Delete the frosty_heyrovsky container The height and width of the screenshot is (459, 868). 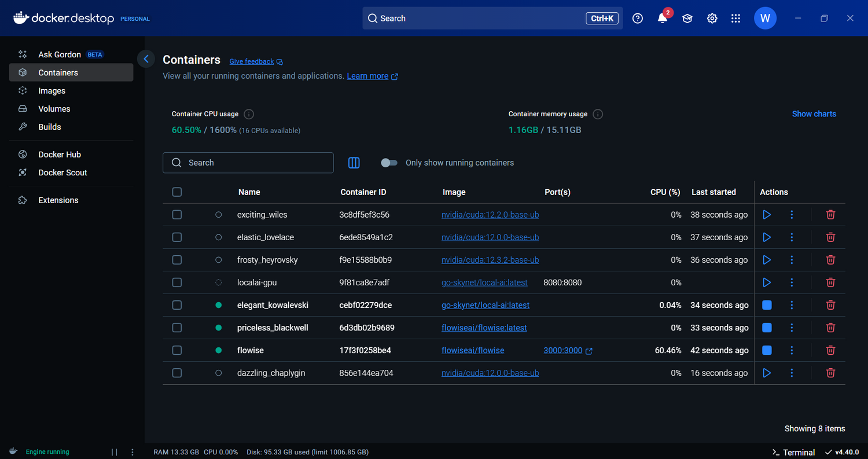pos(830,260)
